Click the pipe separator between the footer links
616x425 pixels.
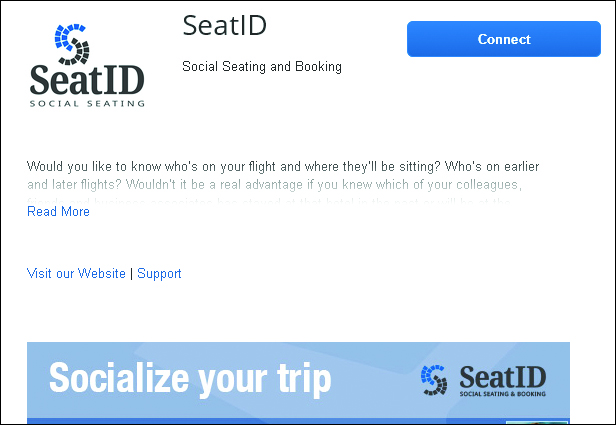[x=131, y=273]
